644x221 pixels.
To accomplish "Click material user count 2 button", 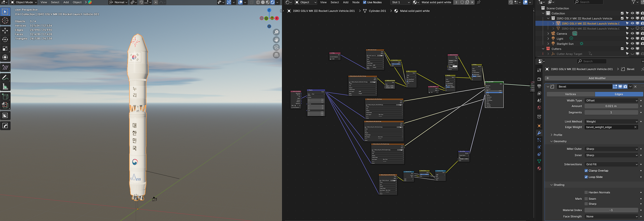I will [456, 2].
